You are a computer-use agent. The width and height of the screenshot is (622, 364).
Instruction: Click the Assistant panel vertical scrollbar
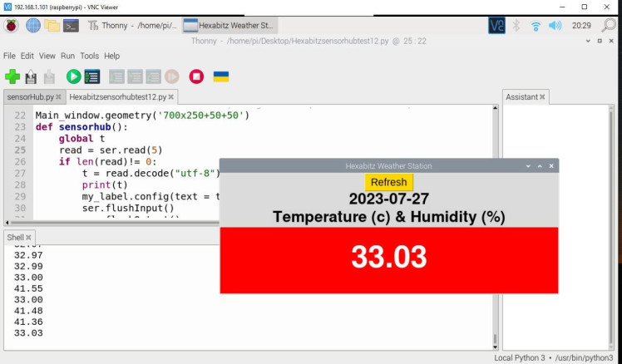tap(611, 227)
